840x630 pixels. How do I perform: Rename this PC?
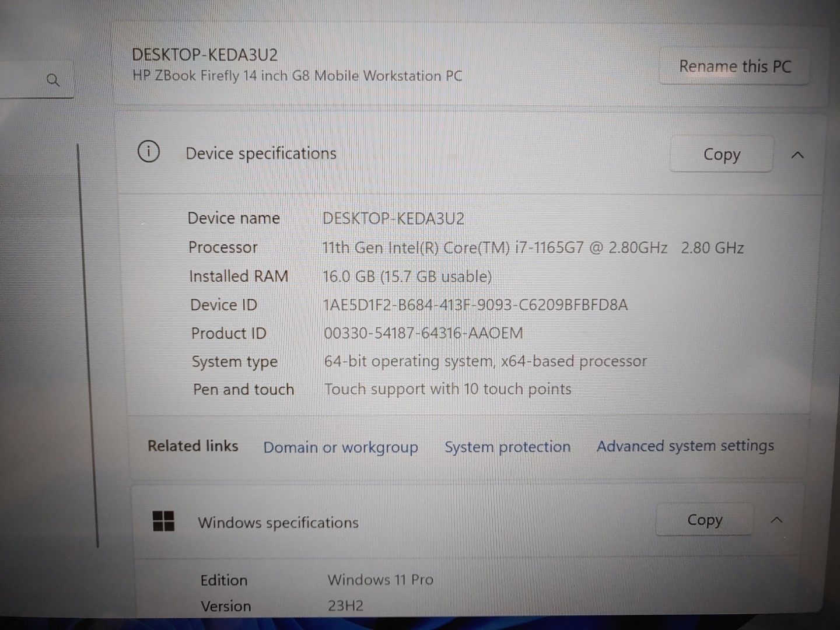(734, 66)
